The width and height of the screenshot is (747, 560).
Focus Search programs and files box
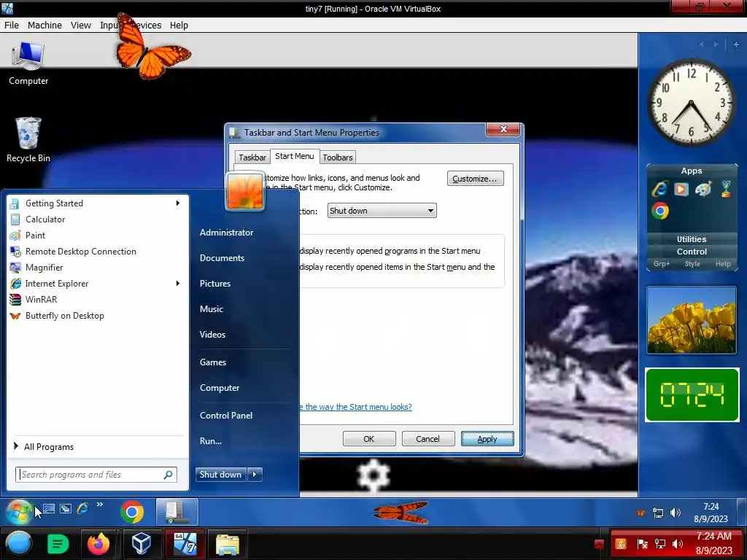(96, 474)
